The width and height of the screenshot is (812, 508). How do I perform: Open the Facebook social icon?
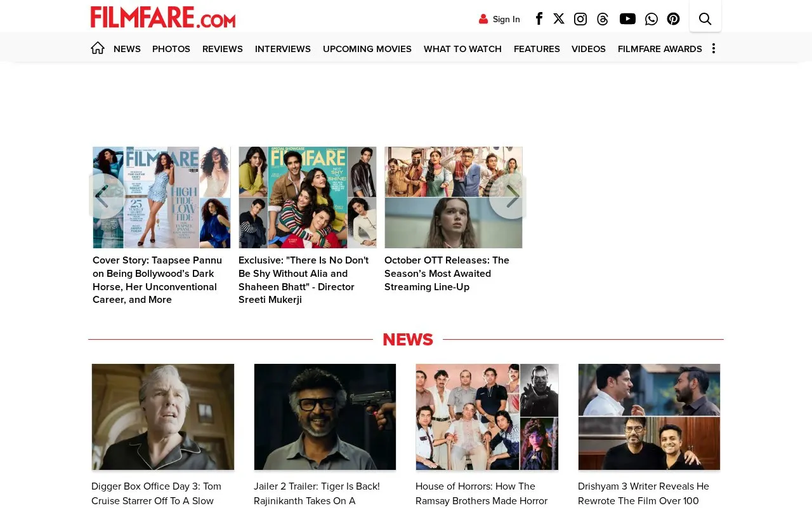coord(539,18)
